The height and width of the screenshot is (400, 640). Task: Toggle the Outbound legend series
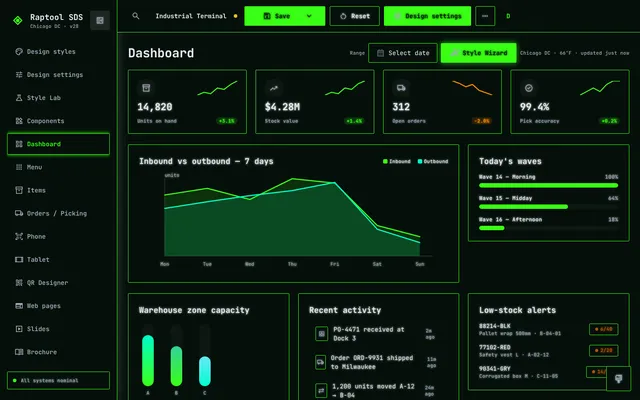tap(433, 161)
